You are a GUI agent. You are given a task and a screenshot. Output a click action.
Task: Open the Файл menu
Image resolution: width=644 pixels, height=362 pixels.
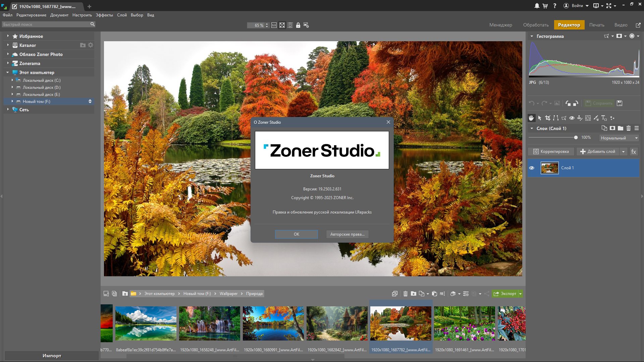coord(7,15)
